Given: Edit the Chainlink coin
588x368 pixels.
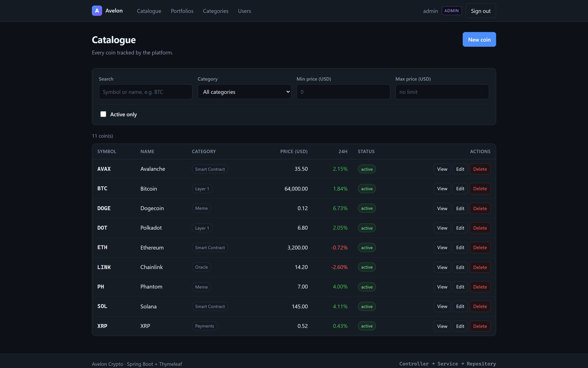Looking at the screenshot, I should click(460, 267).
